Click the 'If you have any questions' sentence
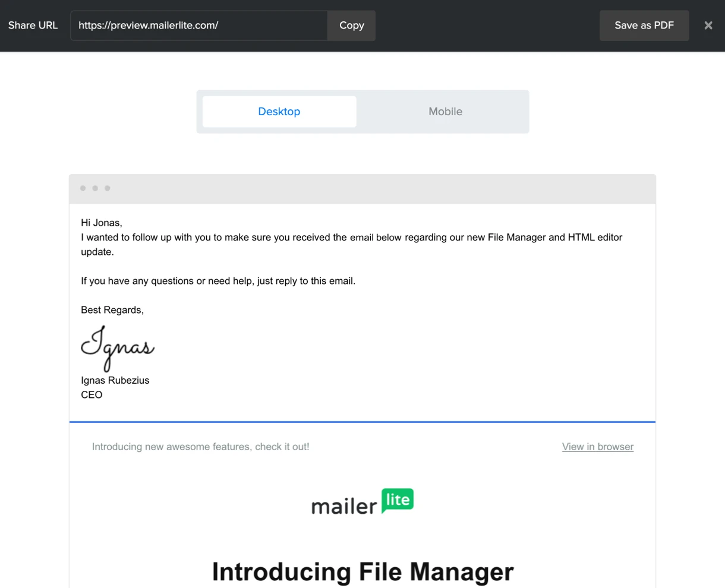725x588 pixels. [x=218, y=281]
